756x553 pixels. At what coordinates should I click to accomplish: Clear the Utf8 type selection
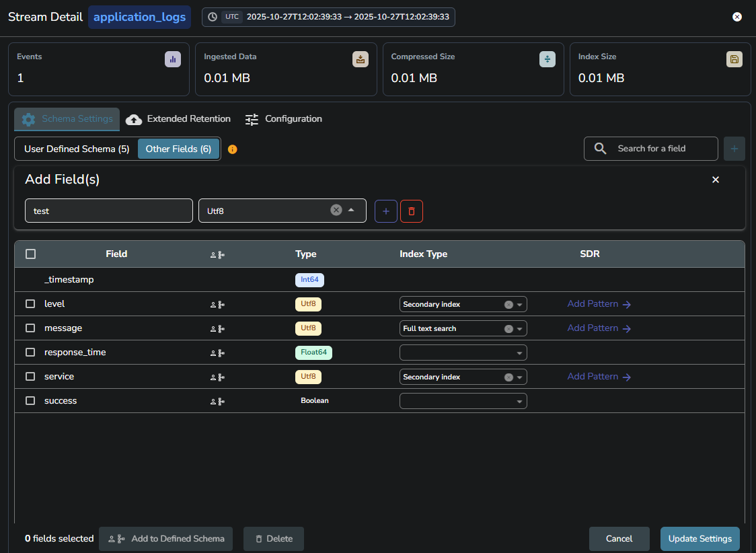[336, 210]
